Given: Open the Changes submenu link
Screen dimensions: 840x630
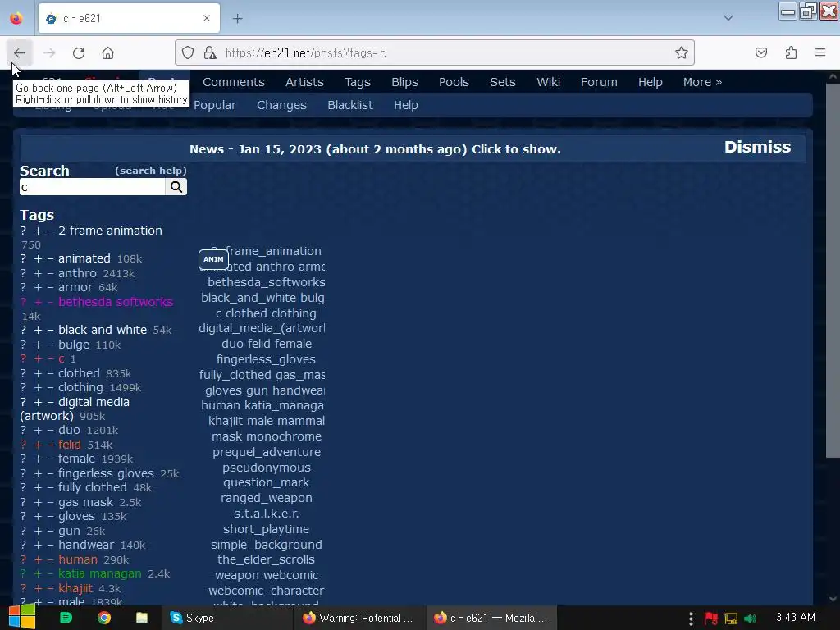Looking at the screenshot, I should [281, 105].
